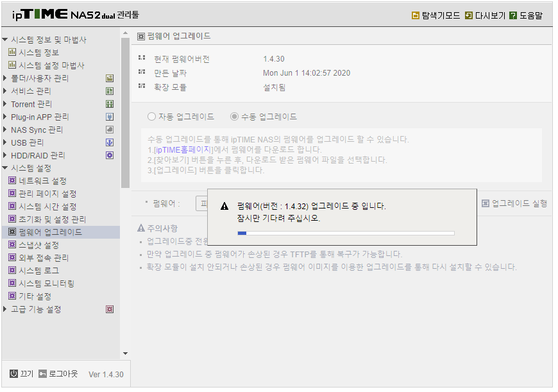Screen dimensions: 558x392
Task: Click the 펌웨어 업그레이드 header icon
Action: pos(141,36)
